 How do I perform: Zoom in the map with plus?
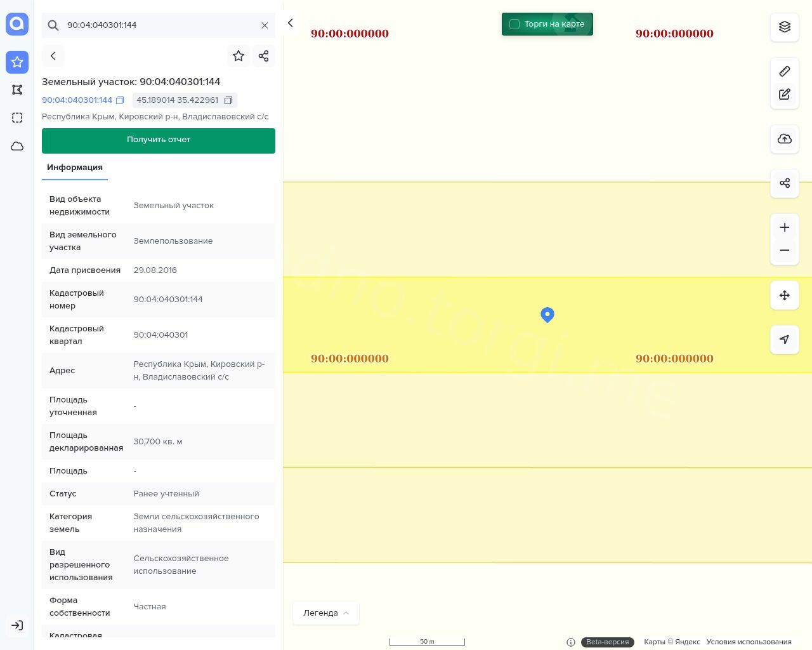(x=785, y=228)
